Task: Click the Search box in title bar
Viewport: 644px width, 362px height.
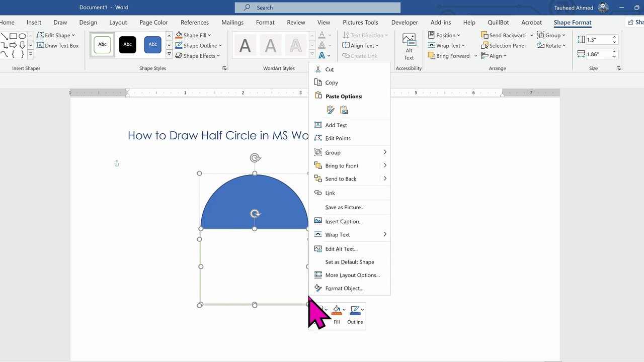Action: [317, 8]
